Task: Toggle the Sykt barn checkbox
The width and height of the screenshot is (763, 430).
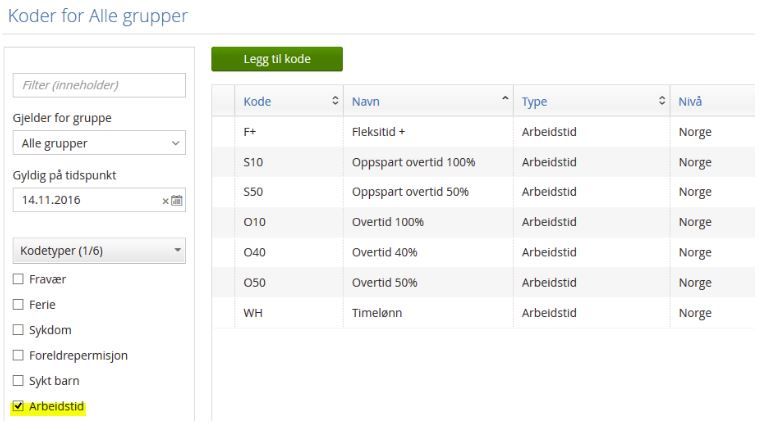Action: click(x=17, y=381)
